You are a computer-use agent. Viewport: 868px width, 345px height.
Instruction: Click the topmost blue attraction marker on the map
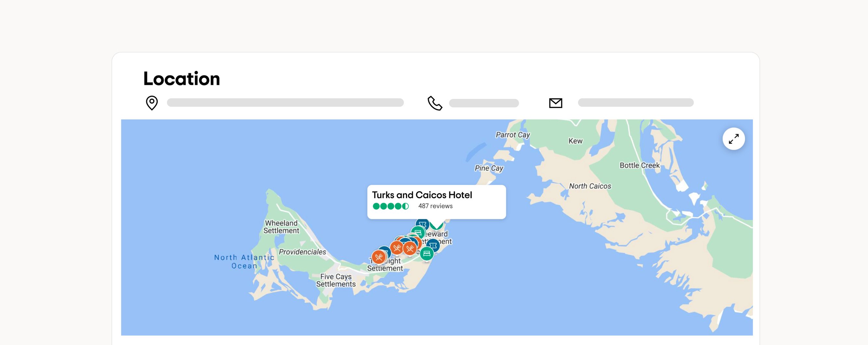(x=422, y=224)
